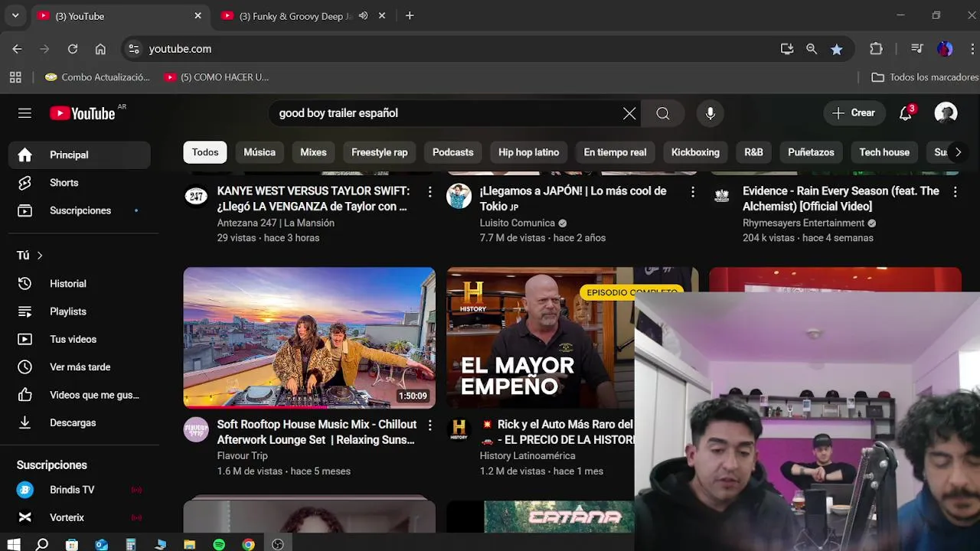
Task: Select the En tiempo real chip
Action: pos(616,152)
